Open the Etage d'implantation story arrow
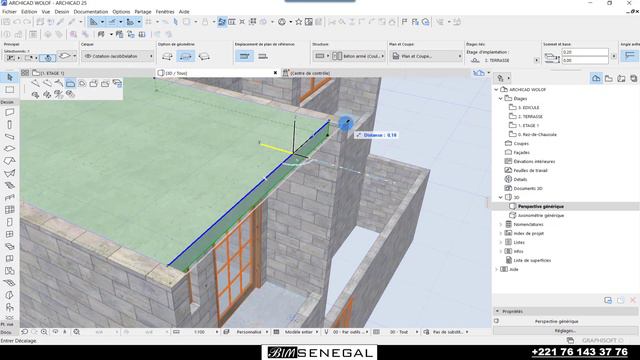 pos(536,60)
